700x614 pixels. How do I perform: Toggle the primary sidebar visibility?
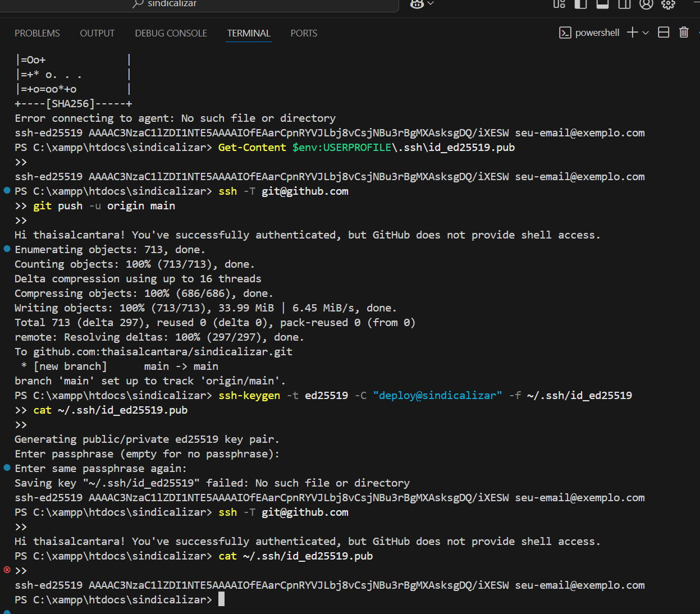(580, 4)
